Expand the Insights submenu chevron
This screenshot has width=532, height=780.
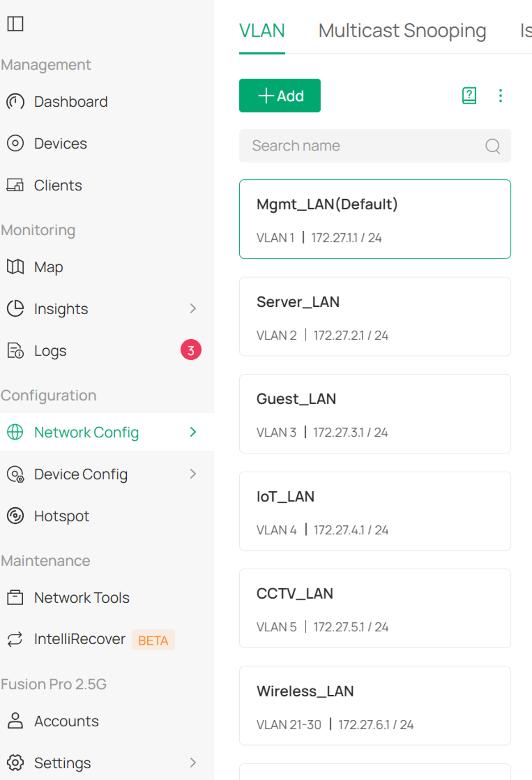[x=193, y=309]
